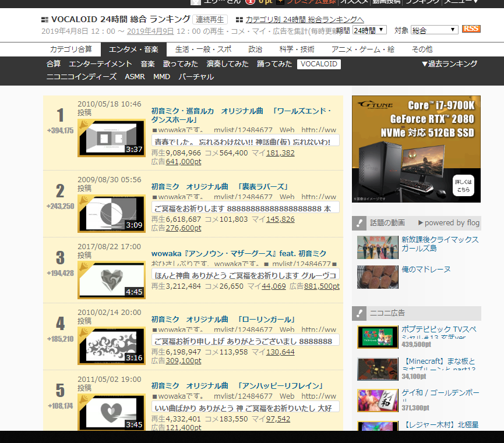Click マイリスト count 145,826

(x=280, y=219)
